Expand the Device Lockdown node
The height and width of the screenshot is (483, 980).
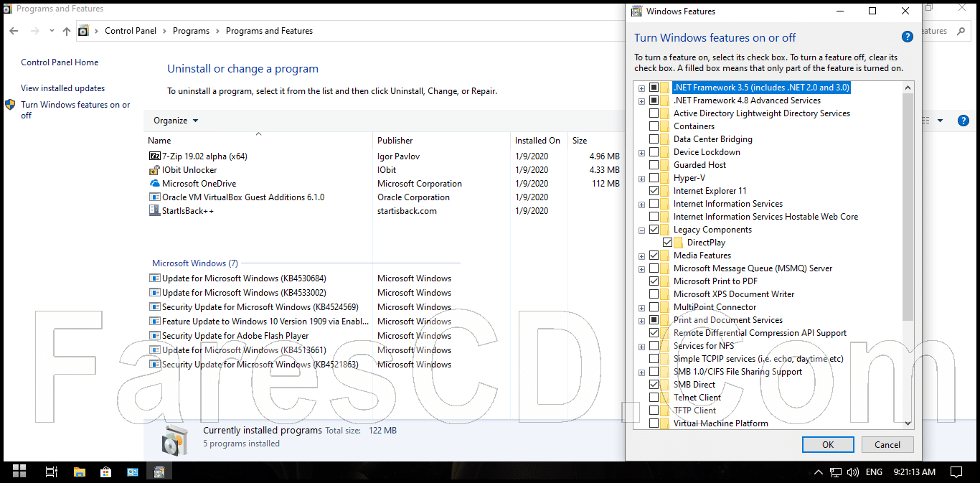(641, 152)
